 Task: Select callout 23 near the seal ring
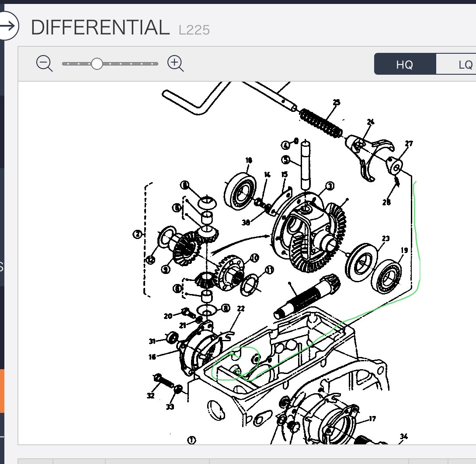(x=385, y=239)
